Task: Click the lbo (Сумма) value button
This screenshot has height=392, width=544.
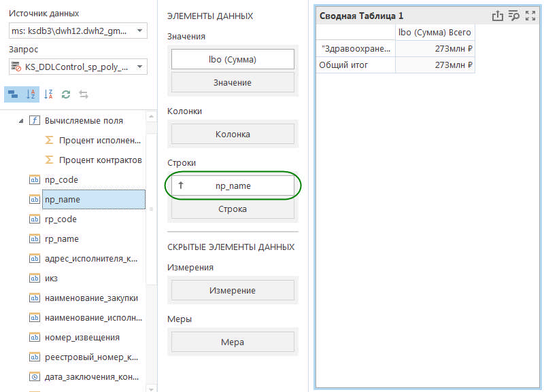Action: pyautogui.click(x=233, y=59)
